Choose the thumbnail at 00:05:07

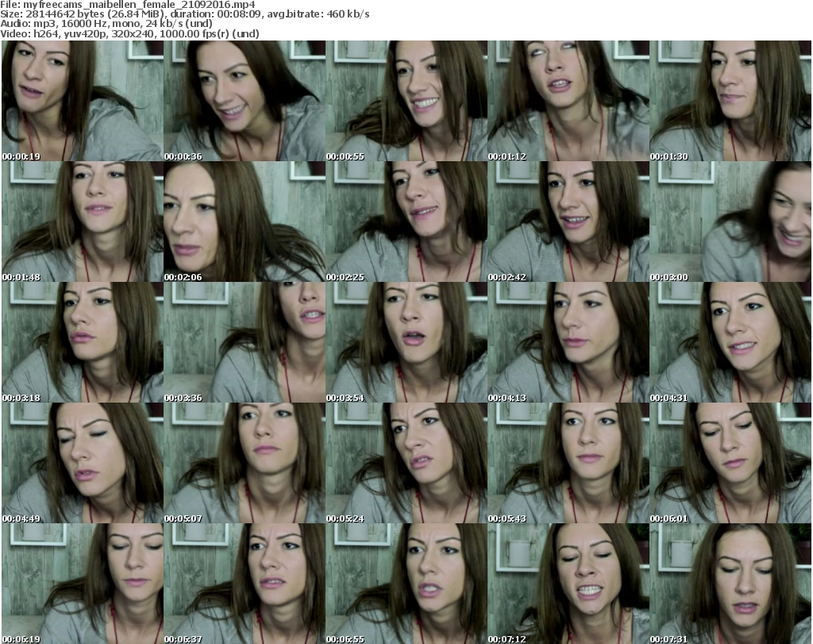[245, 463]
